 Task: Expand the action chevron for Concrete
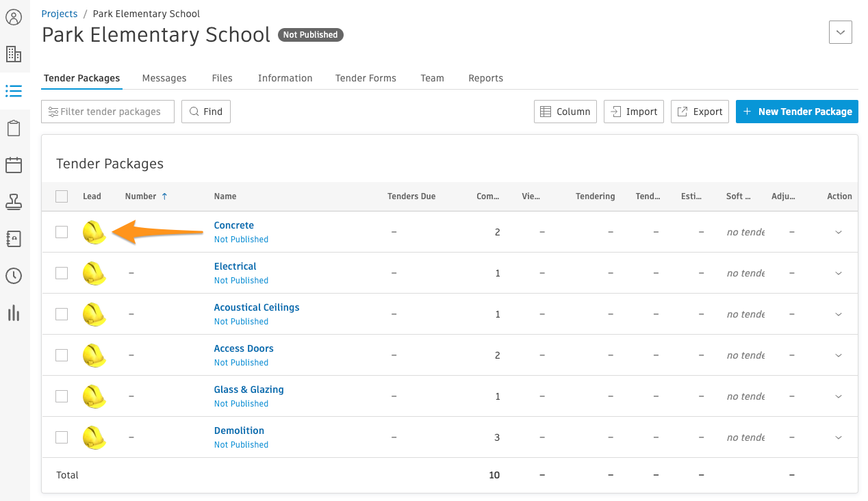coord(839,233)
